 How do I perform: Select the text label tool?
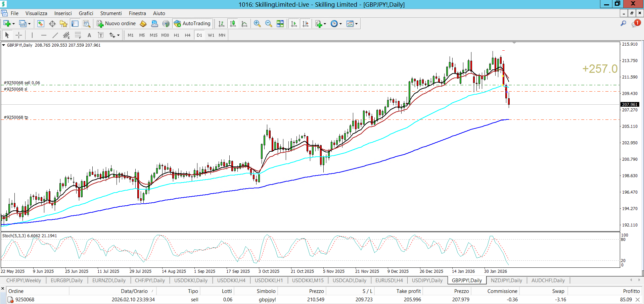click(89, 35)
